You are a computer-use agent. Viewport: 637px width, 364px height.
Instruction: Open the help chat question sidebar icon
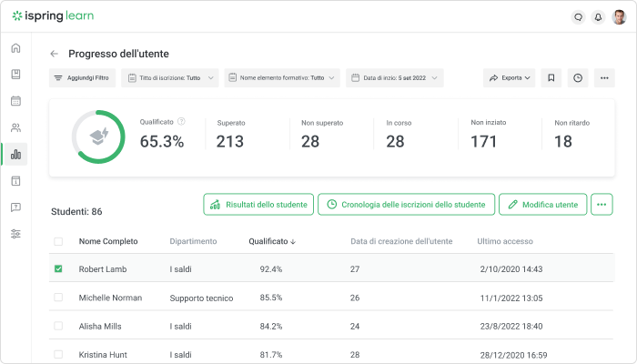coord(15,207)
